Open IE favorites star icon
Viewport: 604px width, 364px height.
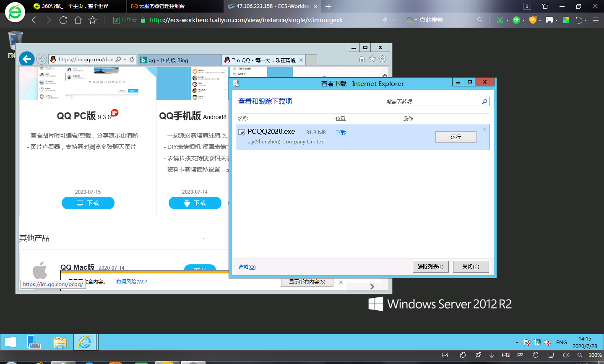[x=372, y=59]
